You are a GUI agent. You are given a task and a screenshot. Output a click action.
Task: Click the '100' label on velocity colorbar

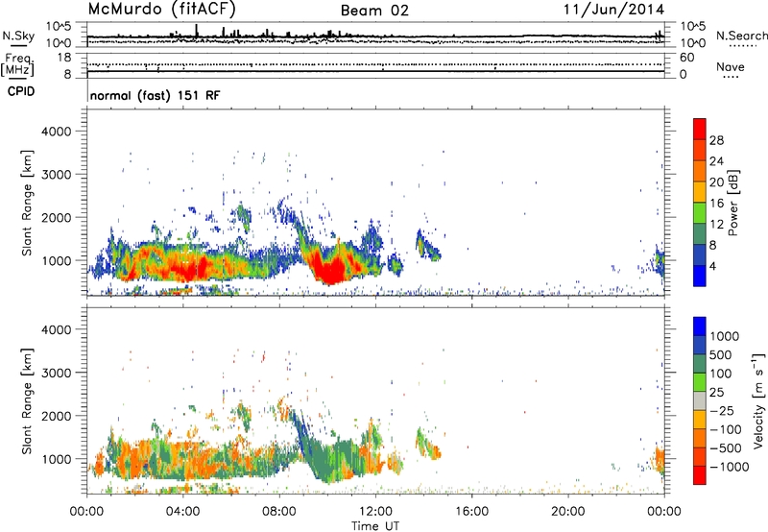[x=721, y=374]
